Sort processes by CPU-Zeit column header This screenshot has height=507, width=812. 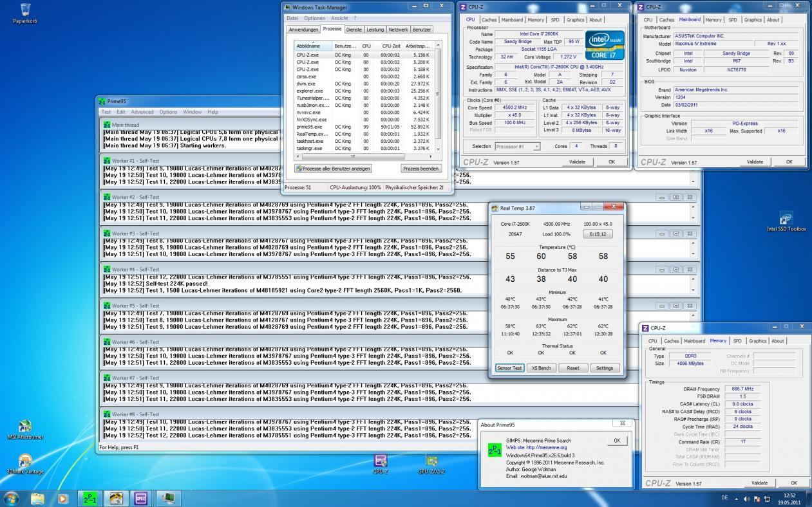coord(388,46)
